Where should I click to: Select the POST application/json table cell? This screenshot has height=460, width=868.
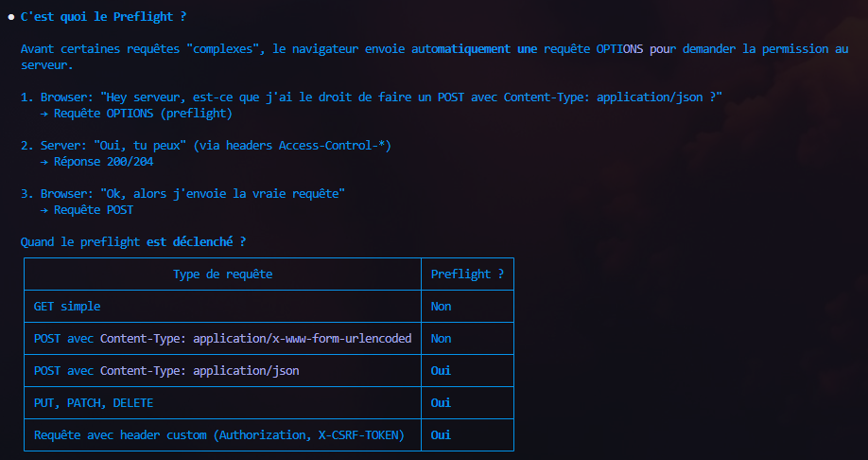pyautogui.click(x=166, y=371)
